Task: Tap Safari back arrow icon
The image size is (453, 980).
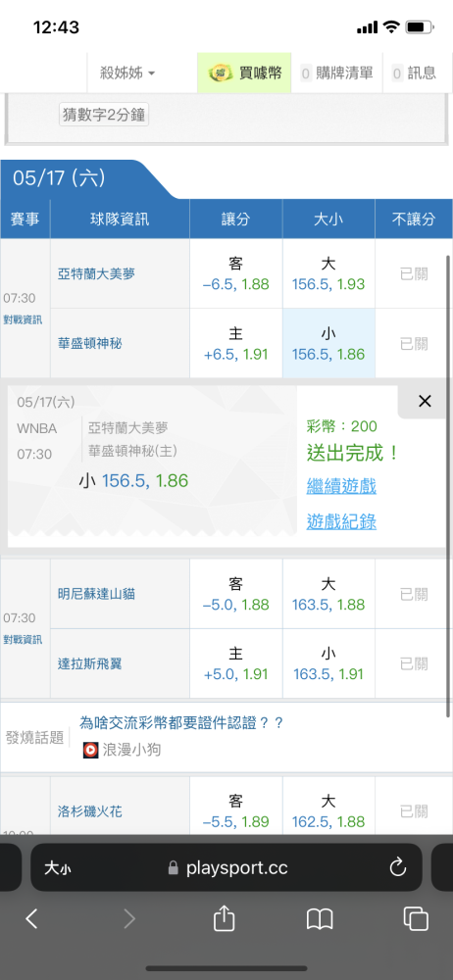Action: click(31, 918)
